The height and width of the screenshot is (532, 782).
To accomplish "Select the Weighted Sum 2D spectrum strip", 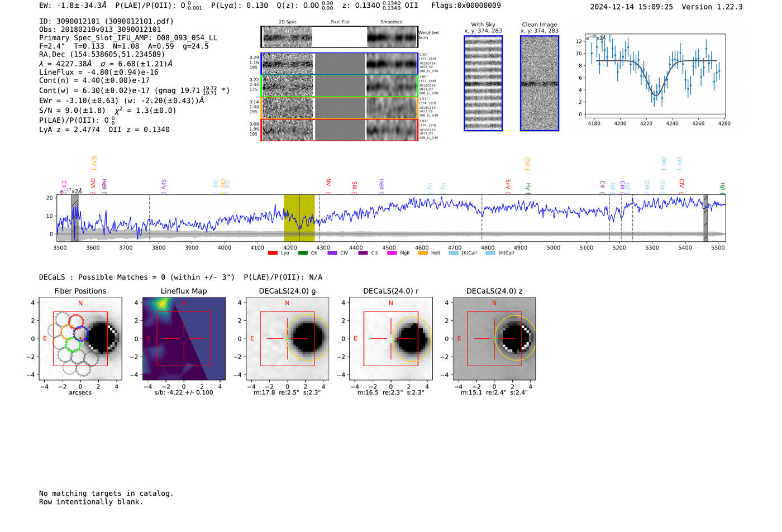I will click(339, 37).
